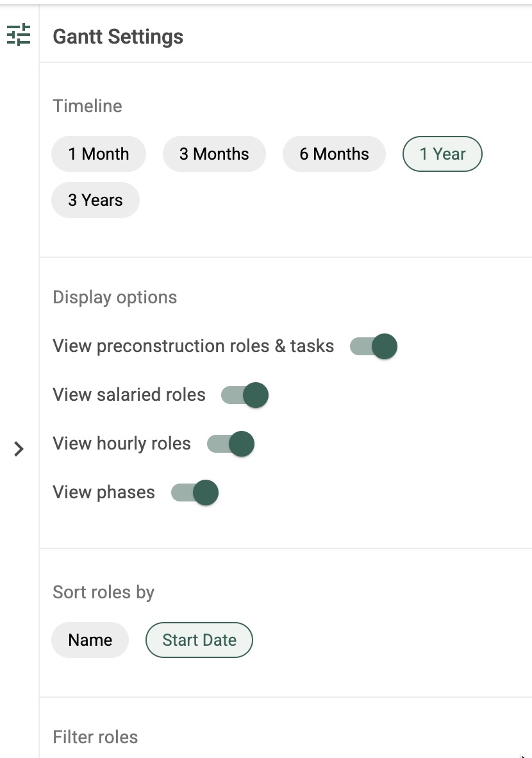This screenshot has height=758, width=532.
Task: Set timeline to 6 Months
Action: (334, 154)
